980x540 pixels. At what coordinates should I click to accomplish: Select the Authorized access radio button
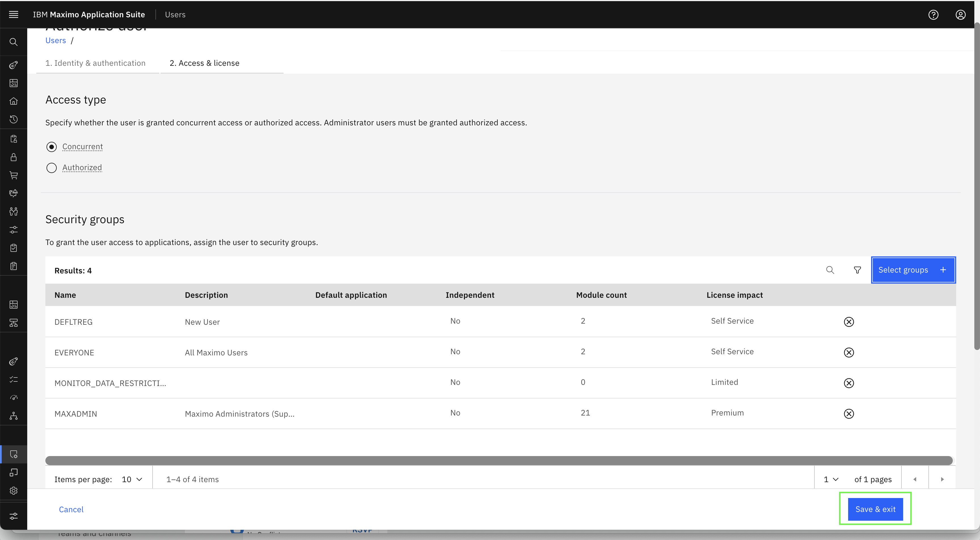click(x=51, y=168)
